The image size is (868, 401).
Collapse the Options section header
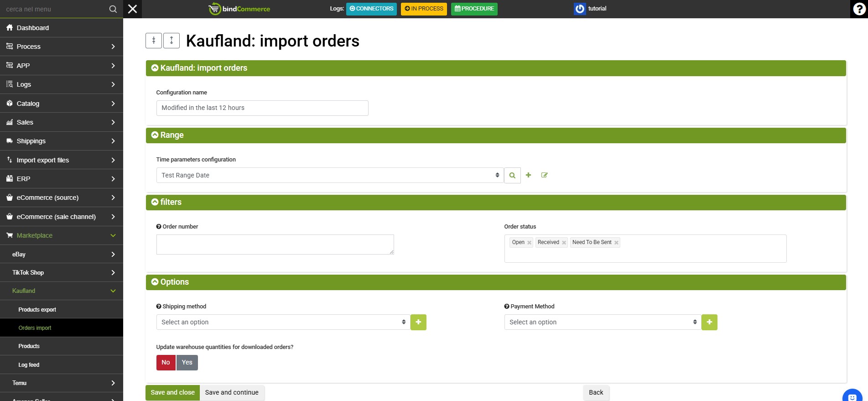496,282
